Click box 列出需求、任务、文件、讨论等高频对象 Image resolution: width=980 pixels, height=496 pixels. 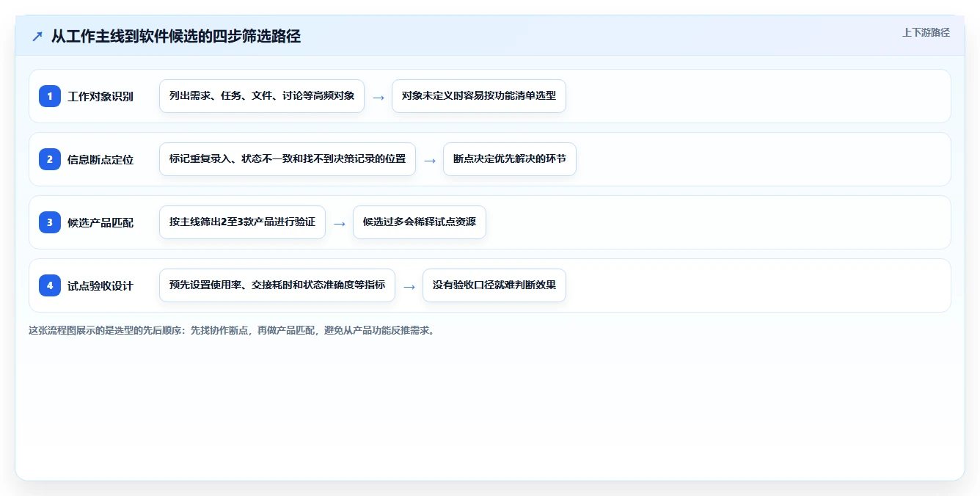262,96
